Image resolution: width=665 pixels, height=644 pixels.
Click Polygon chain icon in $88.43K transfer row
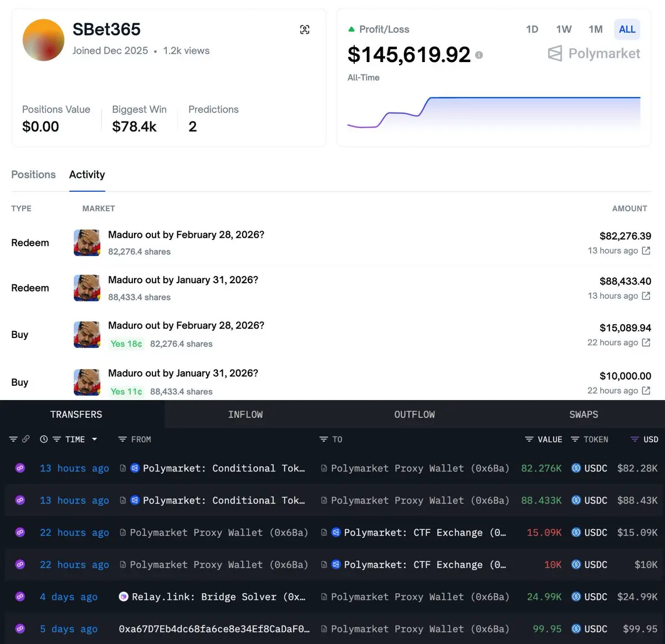click(x=20, y=500)
